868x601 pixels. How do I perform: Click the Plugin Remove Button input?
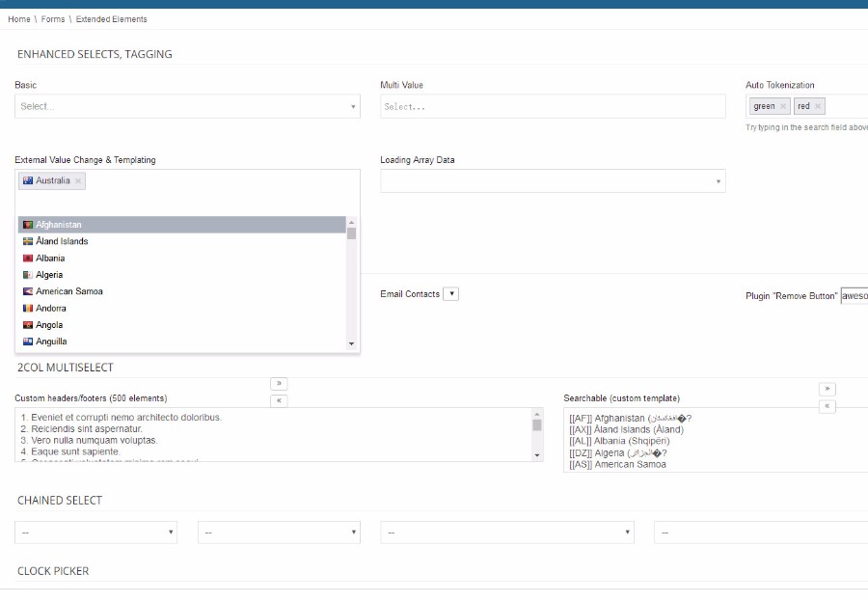click(854, 296)
